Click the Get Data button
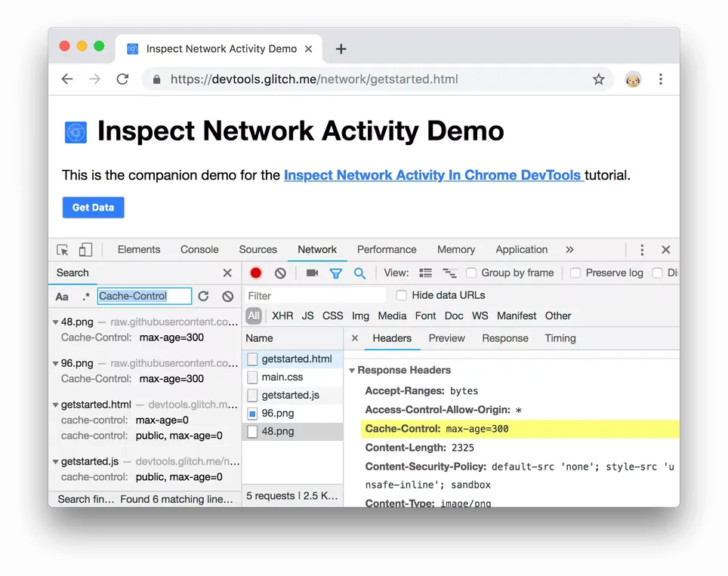 (94, 208)
